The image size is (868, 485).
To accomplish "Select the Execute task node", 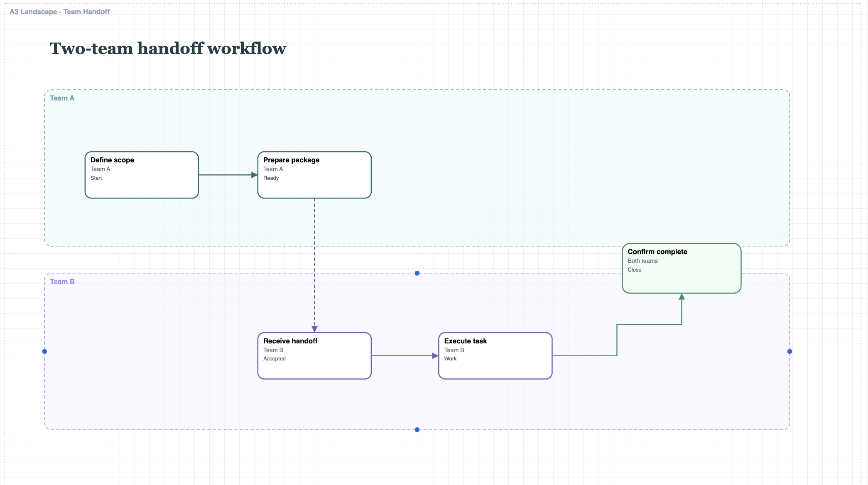I will pyautogui.click(x=495, y=356).
